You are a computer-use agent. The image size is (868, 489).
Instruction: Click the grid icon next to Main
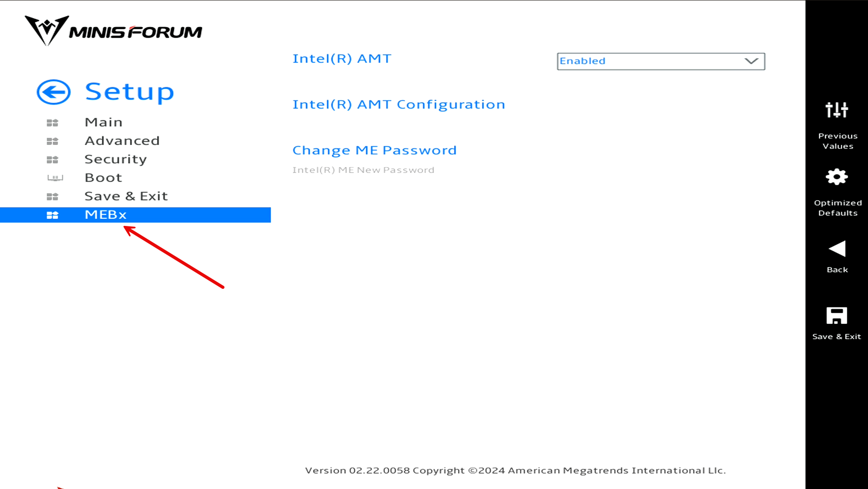[x=52, y=122]
